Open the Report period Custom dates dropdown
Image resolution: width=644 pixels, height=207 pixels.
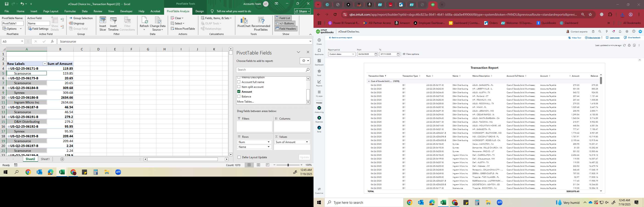tap(342, 54)
